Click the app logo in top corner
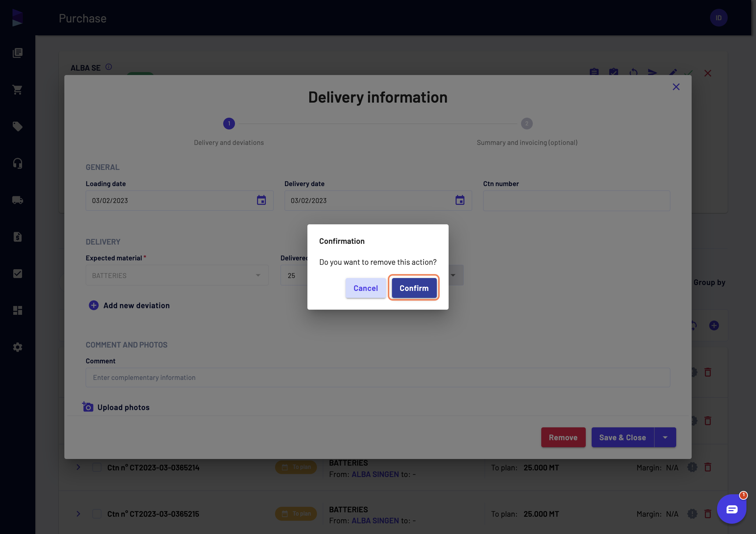Viewport: 756px width, 534px height. click(17, 18)
